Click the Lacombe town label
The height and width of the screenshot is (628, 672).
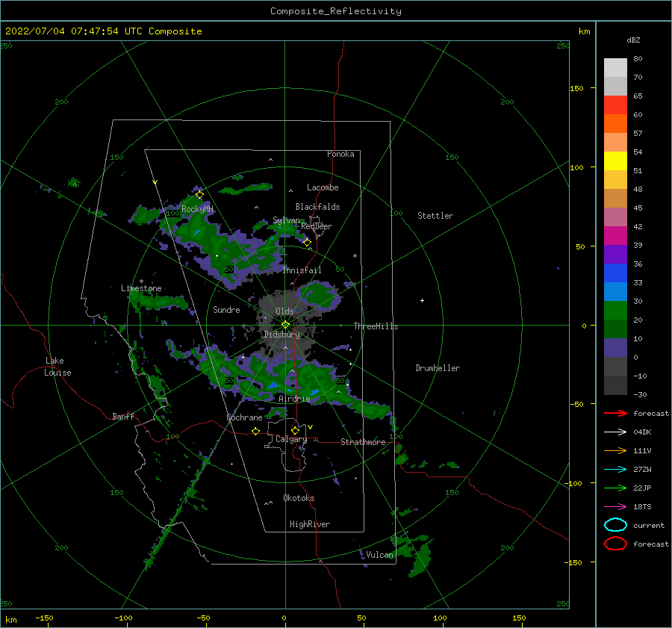pyautogui.click(x=323, y=187)
